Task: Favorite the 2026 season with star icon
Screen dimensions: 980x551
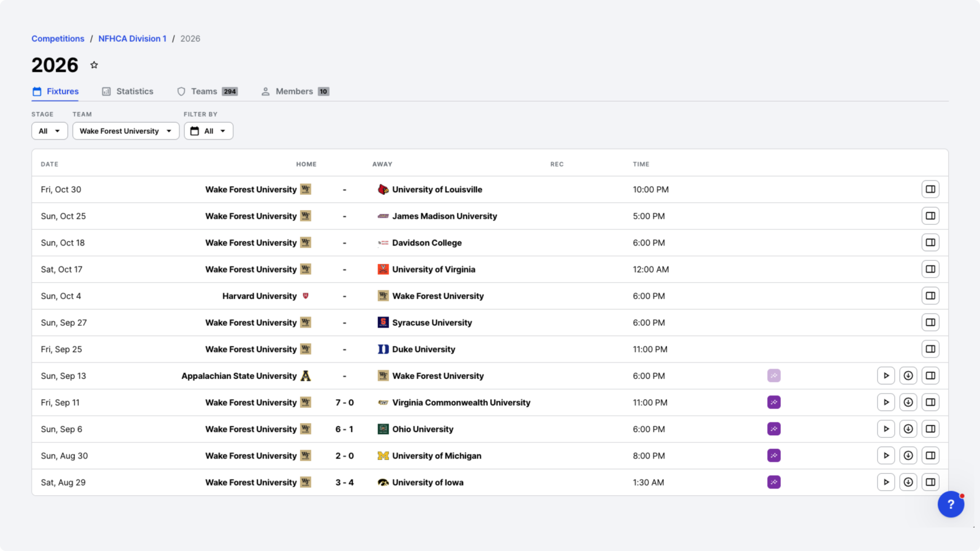Action: click(94, 65)
